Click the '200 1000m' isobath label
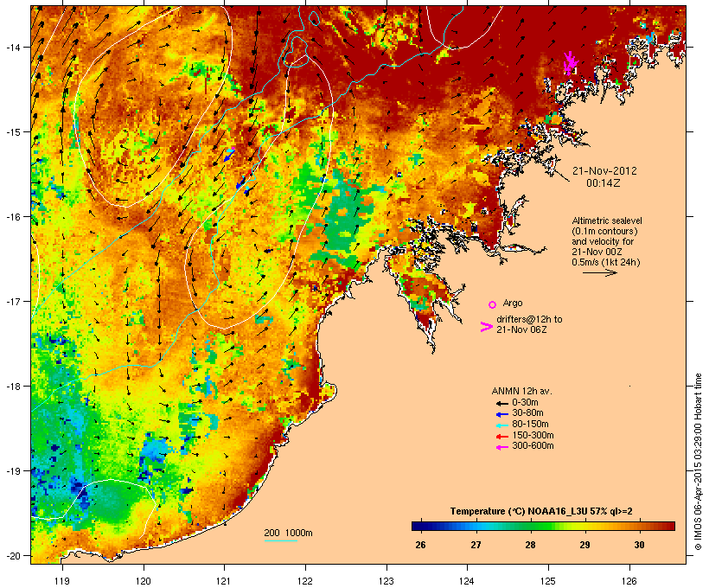This screenshot has height=588, width=709. point(288,533)
